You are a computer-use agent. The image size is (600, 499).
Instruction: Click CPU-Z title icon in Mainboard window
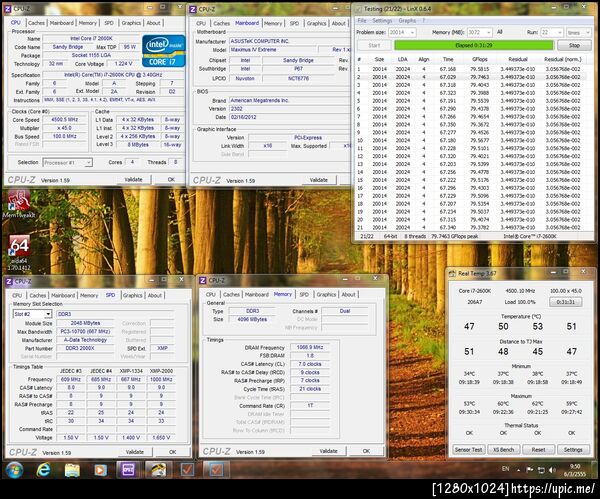pyautogui.click(x=193, y=9)
